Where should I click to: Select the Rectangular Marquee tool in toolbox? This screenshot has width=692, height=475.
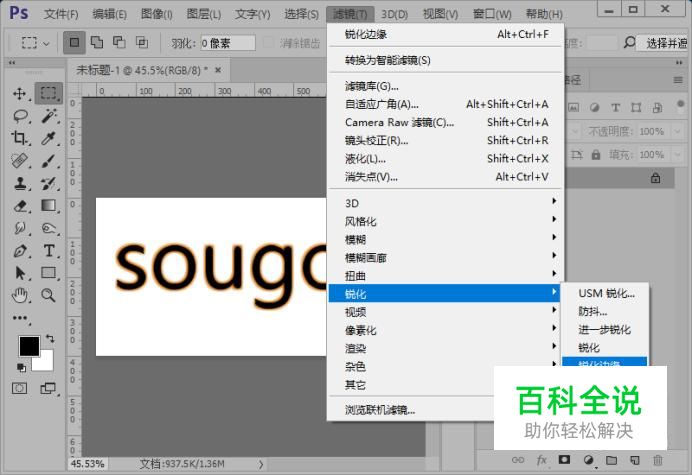point(49,93)
